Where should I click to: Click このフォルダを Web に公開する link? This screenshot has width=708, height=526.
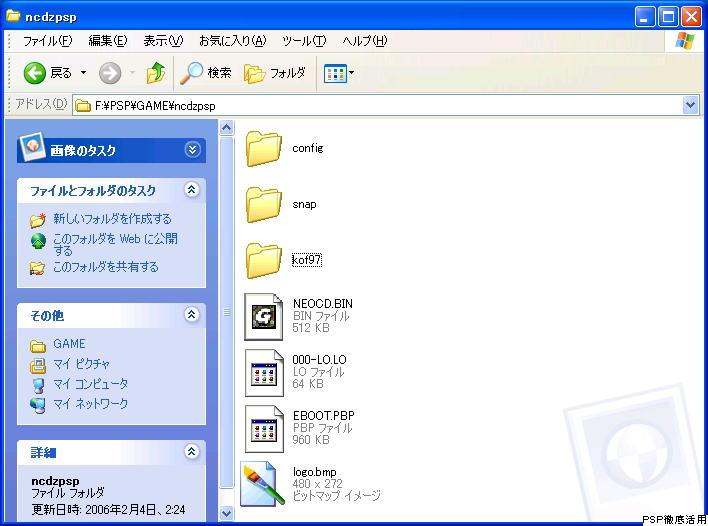116,244
